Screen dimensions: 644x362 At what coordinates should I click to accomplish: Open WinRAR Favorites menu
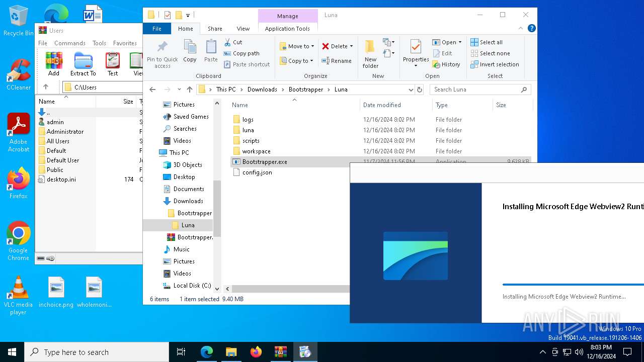125,43
